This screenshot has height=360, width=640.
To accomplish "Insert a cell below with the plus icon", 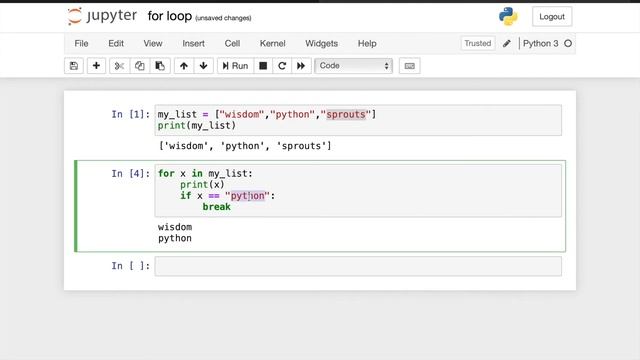I will (x=96, y=66).
